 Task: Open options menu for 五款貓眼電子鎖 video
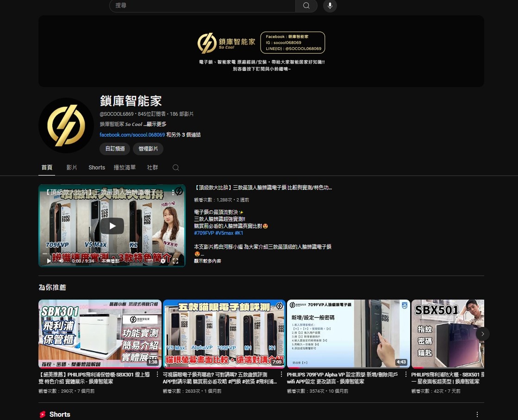[281, 375]
